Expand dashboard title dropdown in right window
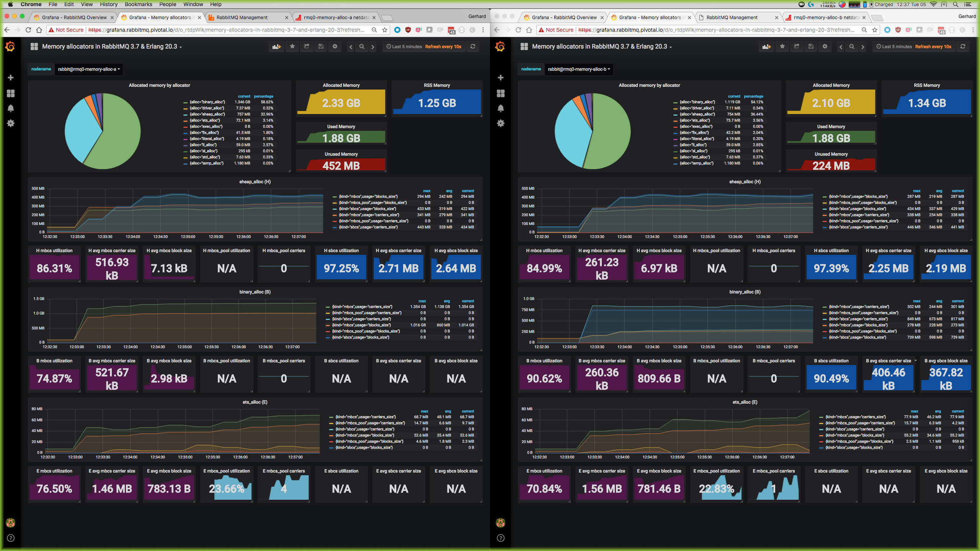The image size is (980, 551). [x=602, y=47]
